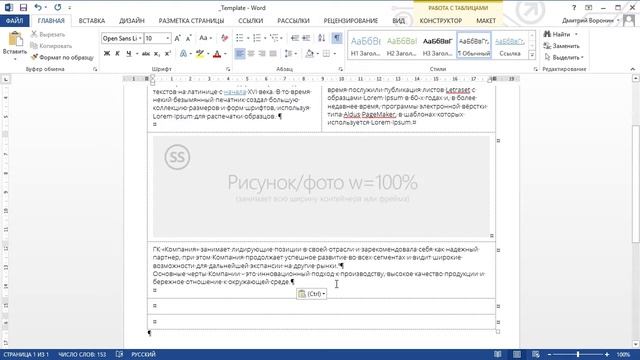640x360 pixels.
Task: Click the Sort (A-Z) icon
Action: [322, 38]
